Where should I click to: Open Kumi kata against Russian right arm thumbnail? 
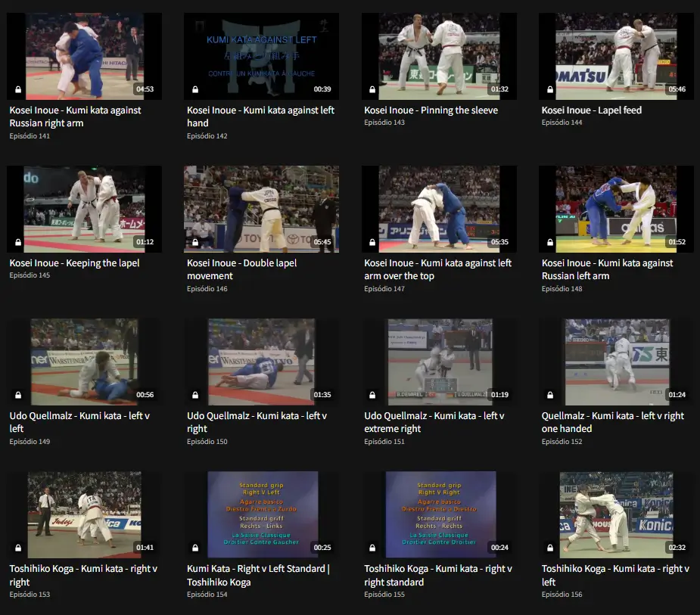point(84,56)
